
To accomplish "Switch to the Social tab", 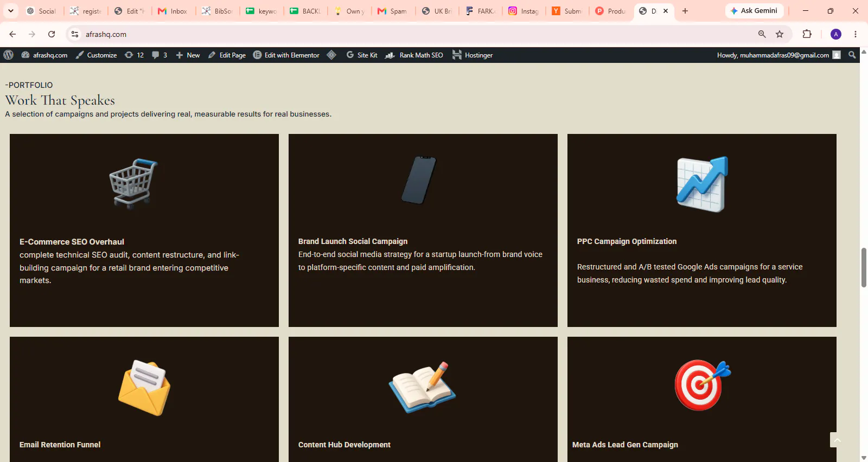I will (x=42, y=11).
